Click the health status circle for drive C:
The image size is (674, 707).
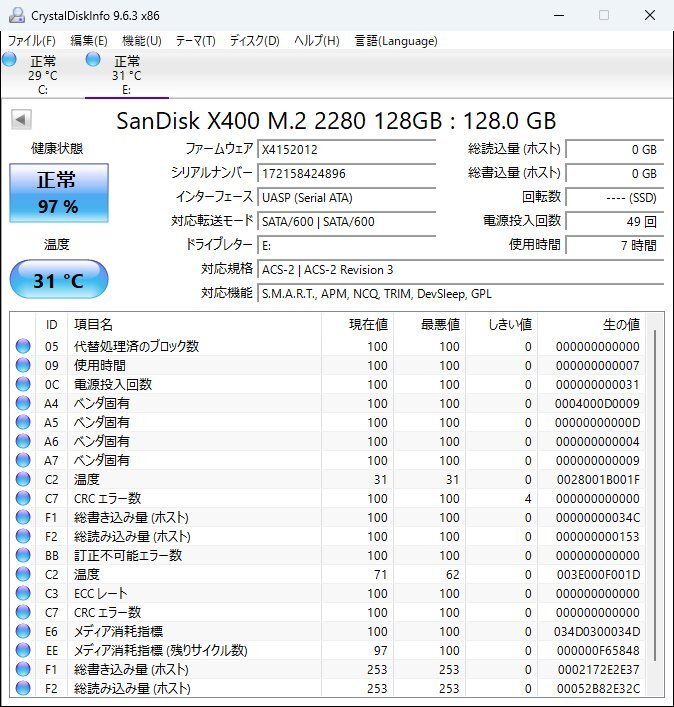9,59
